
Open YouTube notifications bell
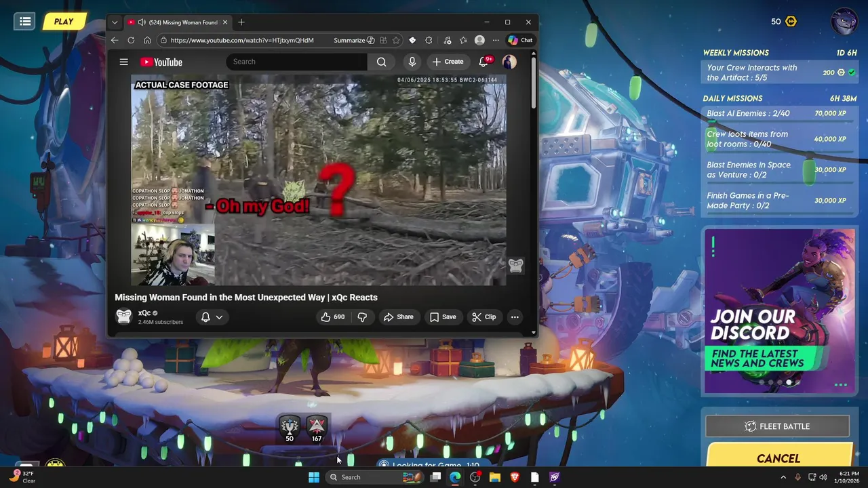point(484,62)
